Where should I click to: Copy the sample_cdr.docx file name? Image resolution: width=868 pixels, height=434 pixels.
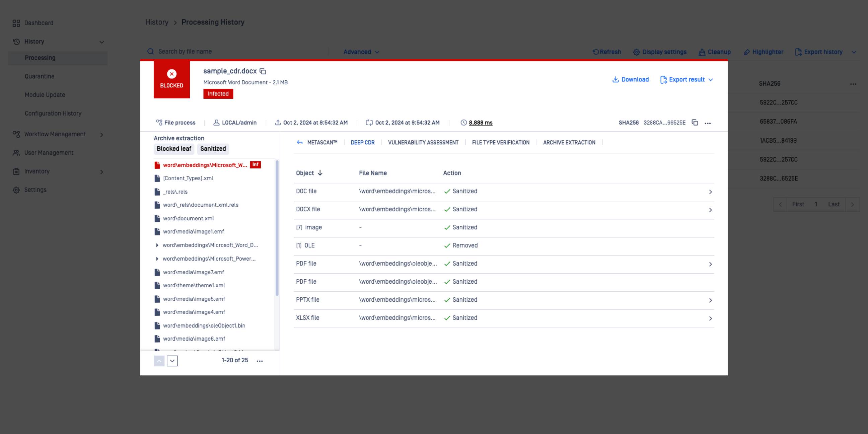pos(263,71)
